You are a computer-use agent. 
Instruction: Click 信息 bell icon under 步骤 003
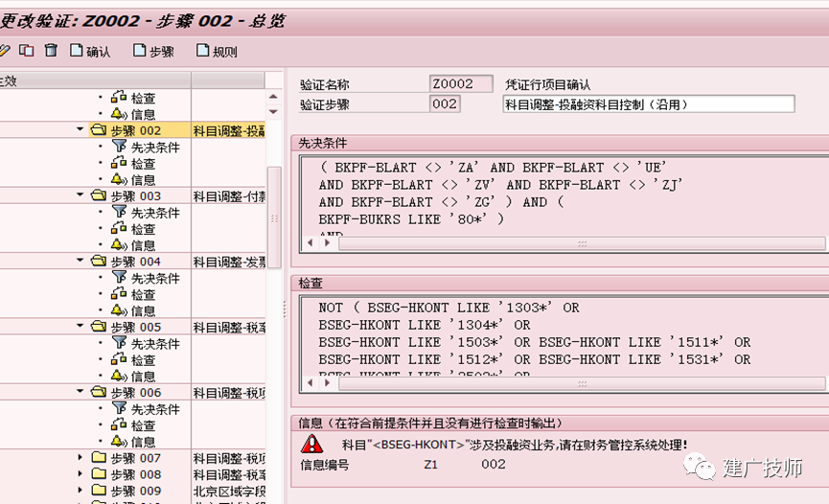pos(119,245)
